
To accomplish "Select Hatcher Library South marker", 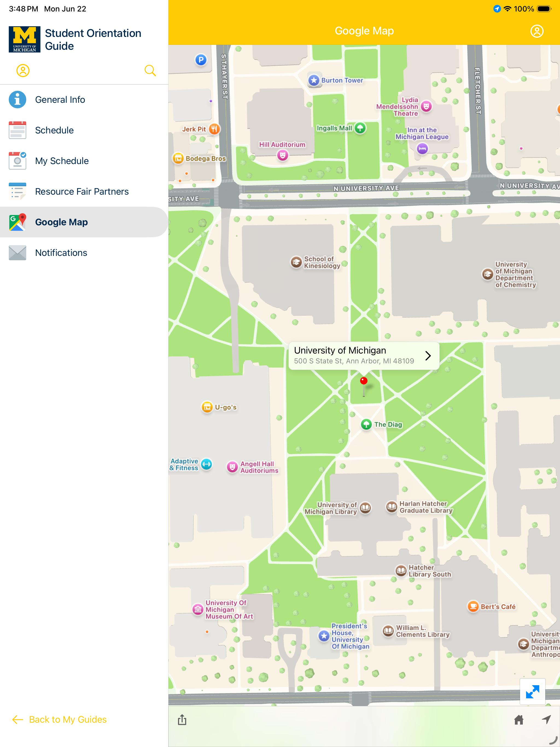I will [401, 570].
